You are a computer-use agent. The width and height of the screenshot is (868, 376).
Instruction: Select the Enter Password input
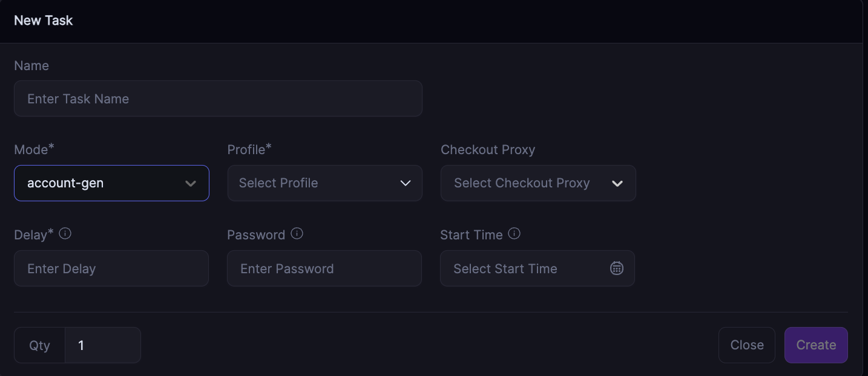(x=324, y=268)
